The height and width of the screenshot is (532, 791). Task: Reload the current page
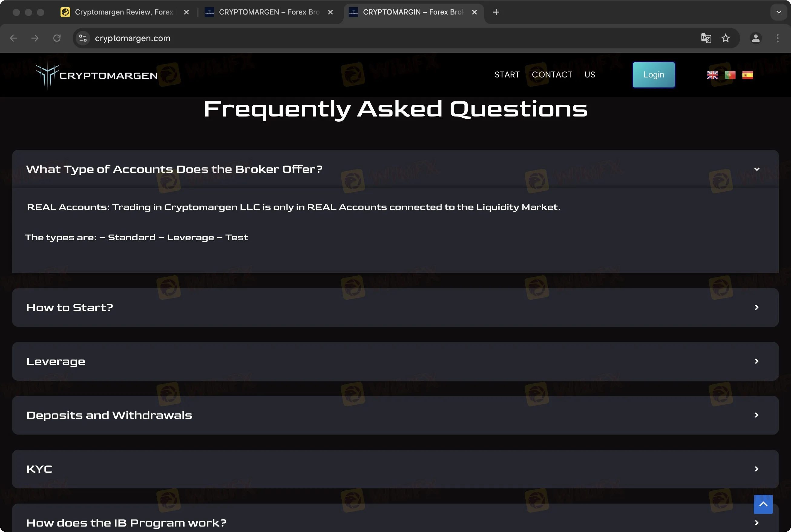(57, 38)
